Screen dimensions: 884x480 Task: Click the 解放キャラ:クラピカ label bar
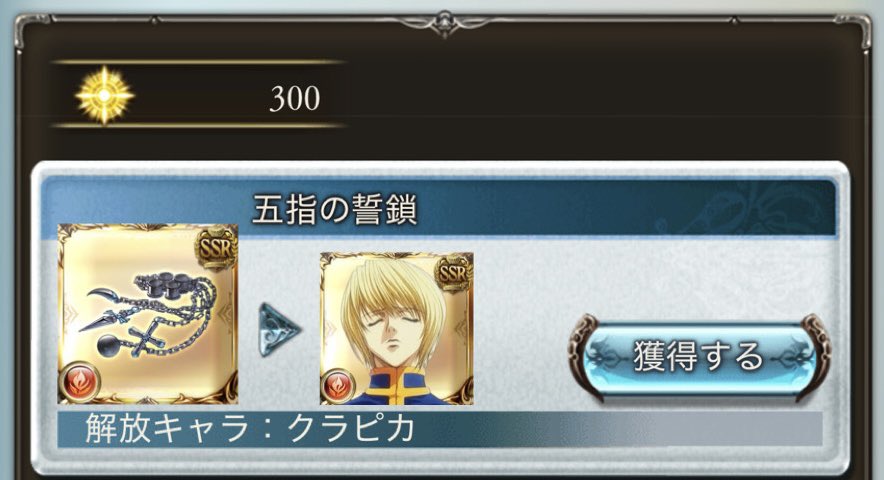coord(440,429)
